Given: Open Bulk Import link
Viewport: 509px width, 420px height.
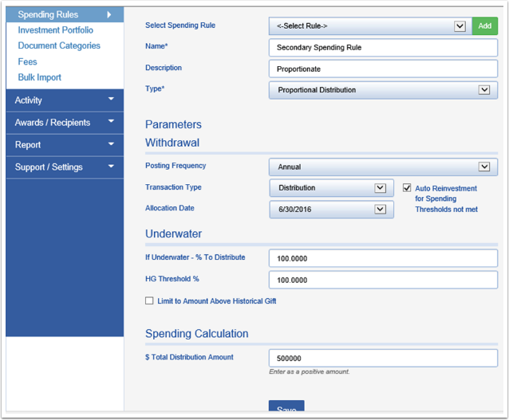Looking at the screenshot, I should click(x=40, y=77).
